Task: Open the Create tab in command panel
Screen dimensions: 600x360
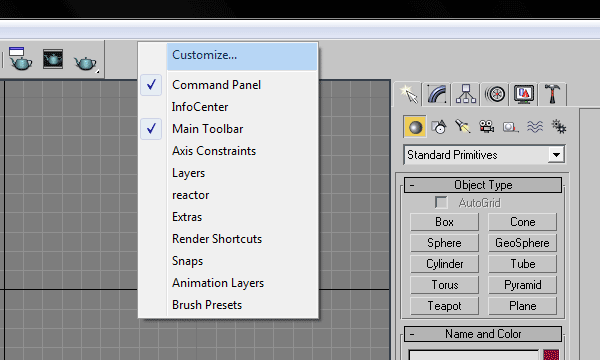Action: [408, 94]
